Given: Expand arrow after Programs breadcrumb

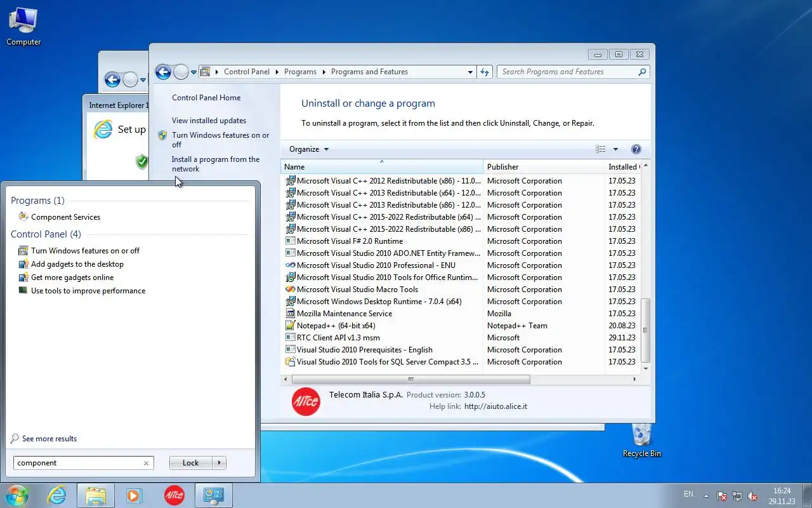Looking at the screenshot, I should [x=324, y=72].
